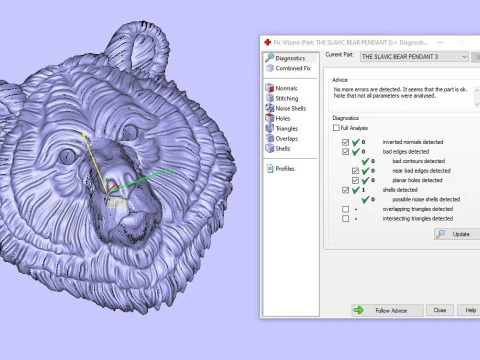Viewport: 480px width, 360px height.
Task: Open Combined Fix cube icon
Action: (270, 68)
